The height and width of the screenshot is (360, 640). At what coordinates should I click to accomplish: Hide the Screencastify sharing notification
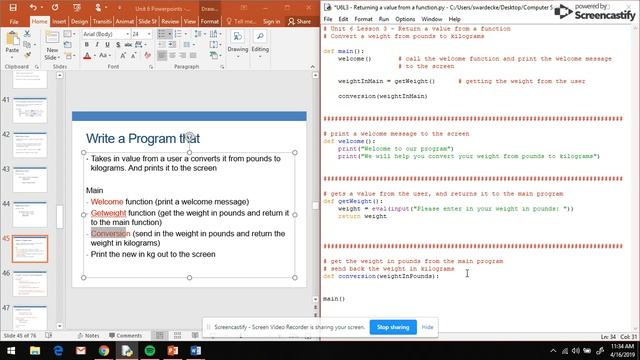tap(427, 327)
